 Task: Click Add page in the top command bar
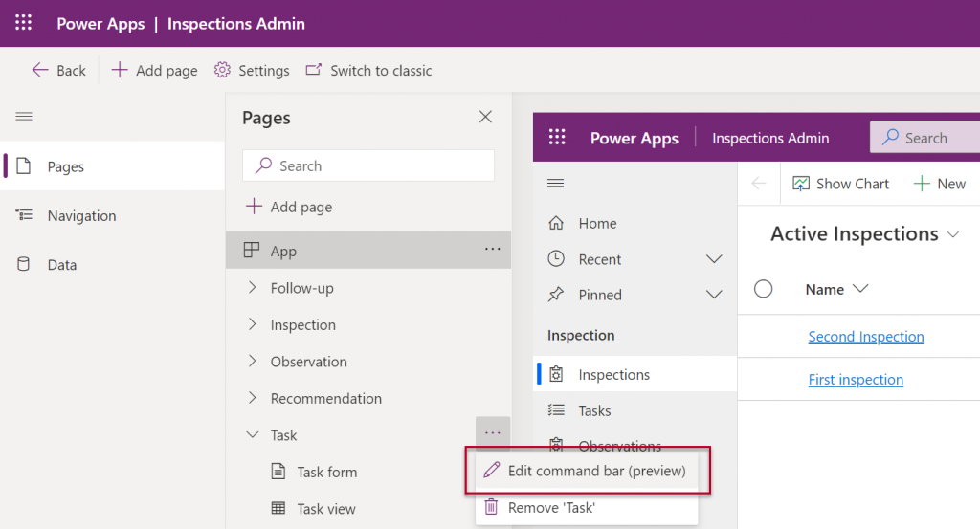pos(154,71)
